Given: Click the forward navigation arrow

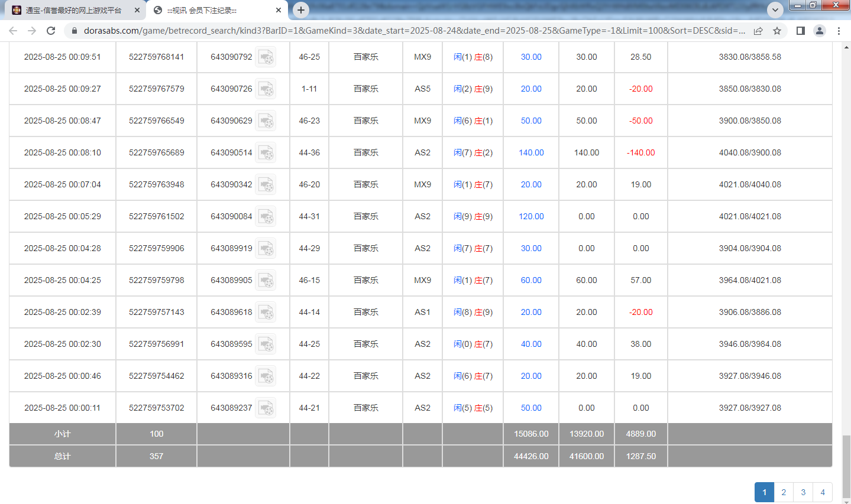Looking at the screenshot, I should 32,30.
